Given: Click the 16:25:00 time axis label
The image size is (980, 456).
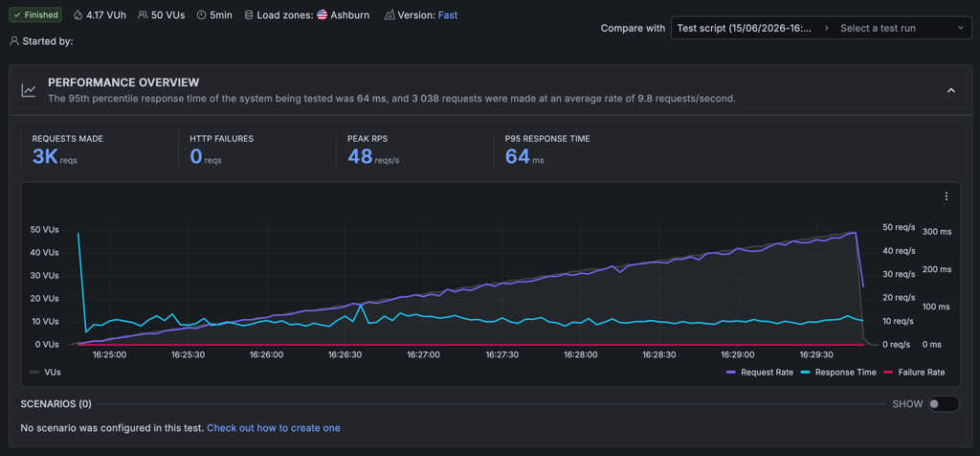Looking at the screenshot, I should tap(109, 354).
